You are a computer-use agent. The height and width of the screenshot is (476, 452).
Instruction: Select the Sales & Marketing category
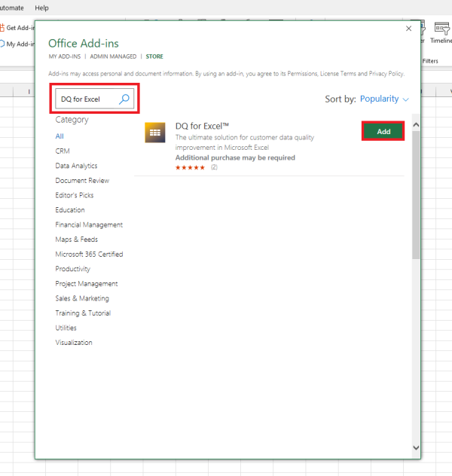82,298
